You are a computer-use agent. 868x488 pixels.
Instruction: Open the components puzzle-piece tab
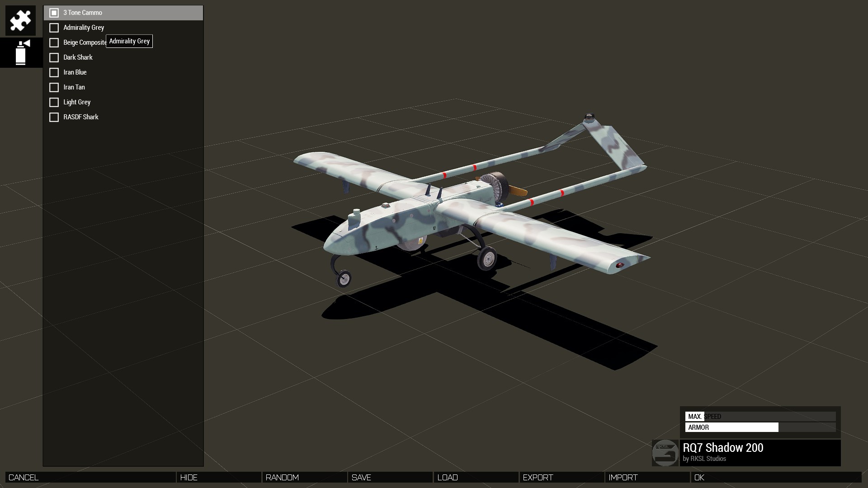point(20,20)
